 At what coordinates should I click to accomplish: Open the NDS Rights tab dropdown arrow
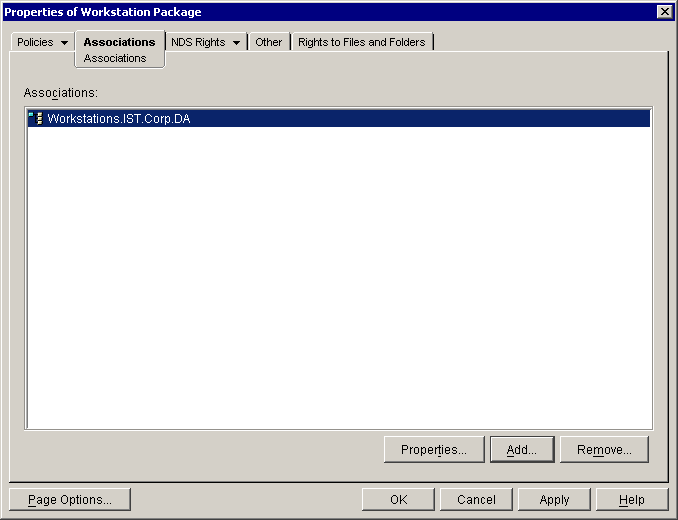(x=237, y=42)
